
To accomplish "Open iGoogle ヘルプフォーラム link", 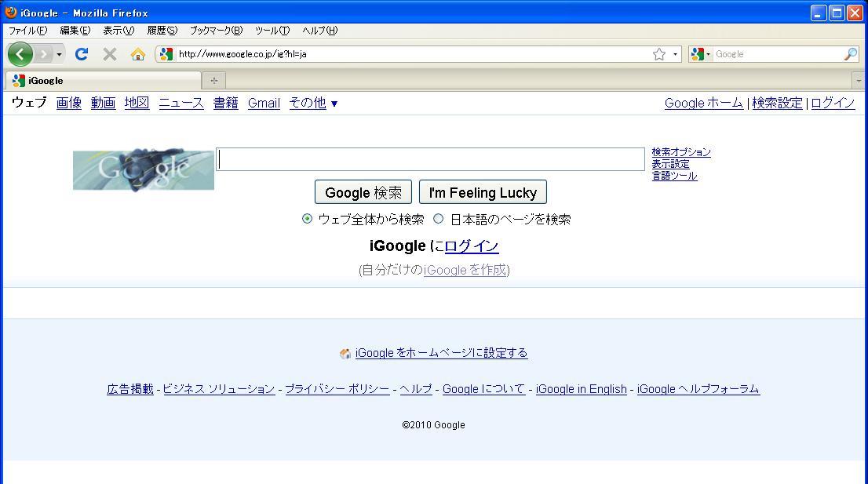I will pyautogui.click(x=698, y=389).
